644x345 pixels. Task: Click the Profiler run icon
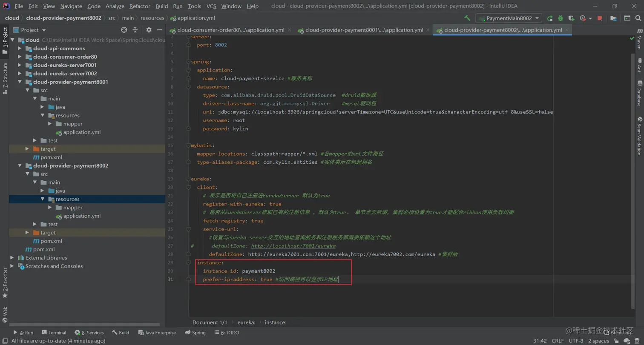[582, 18]
